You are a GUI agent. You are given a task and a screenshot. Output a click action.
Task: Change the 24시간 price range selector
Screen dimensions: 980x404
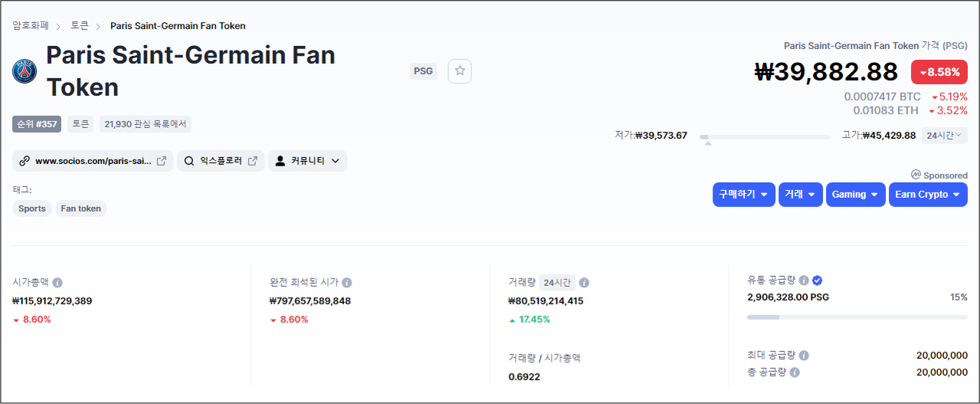943,136
